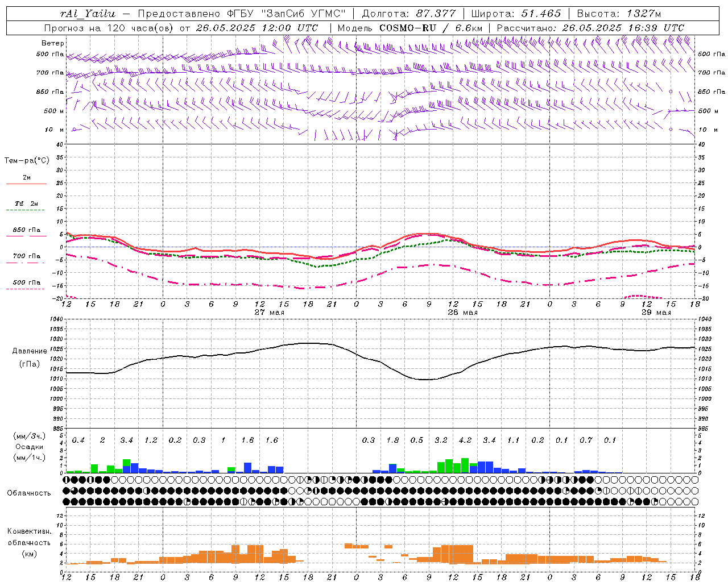Click the Облачность label
Image resolution: width=728 pixels, height=582 pixels.
pyautogui.click(x=29, y=493)
